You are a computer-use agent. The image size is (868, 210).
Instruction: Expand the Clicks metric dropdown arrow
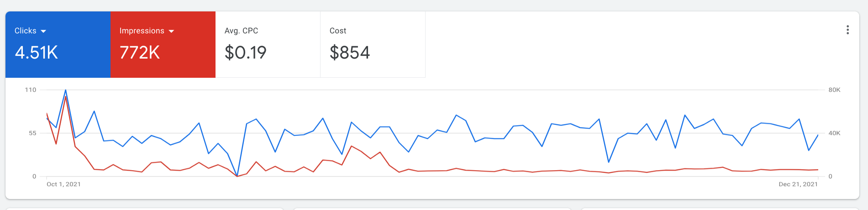point(43,31)
